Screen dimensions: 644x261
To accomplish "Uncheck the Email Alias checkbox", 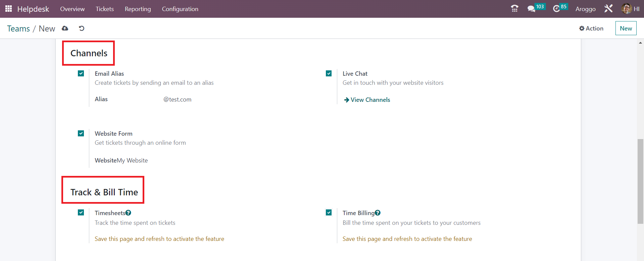I will tap(81, 73).
